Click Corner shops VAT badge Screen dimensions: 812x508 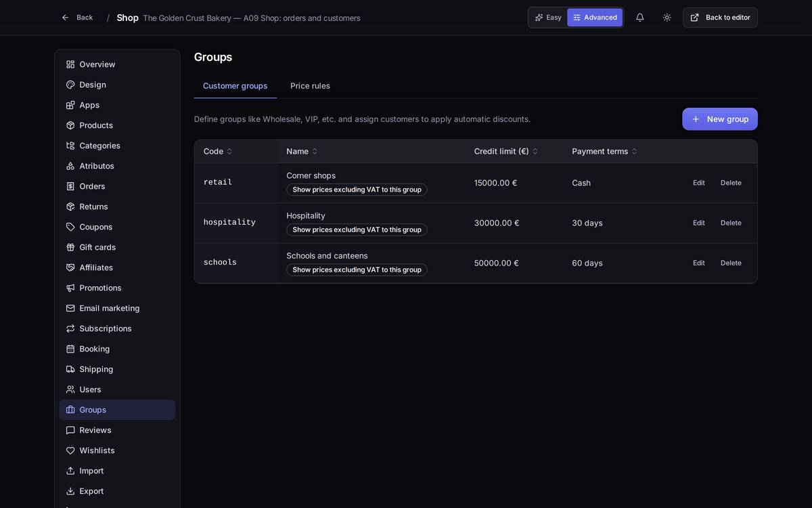tap(357, 190)
